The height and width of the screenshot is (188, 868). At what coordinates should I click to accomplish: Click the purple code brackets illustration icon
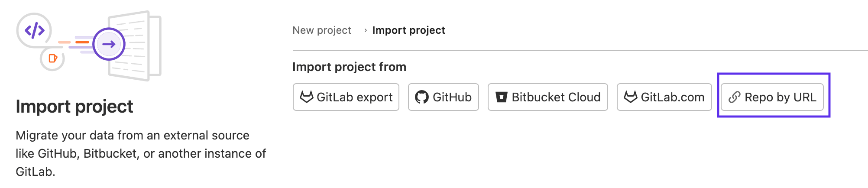[x=34, y=31]
